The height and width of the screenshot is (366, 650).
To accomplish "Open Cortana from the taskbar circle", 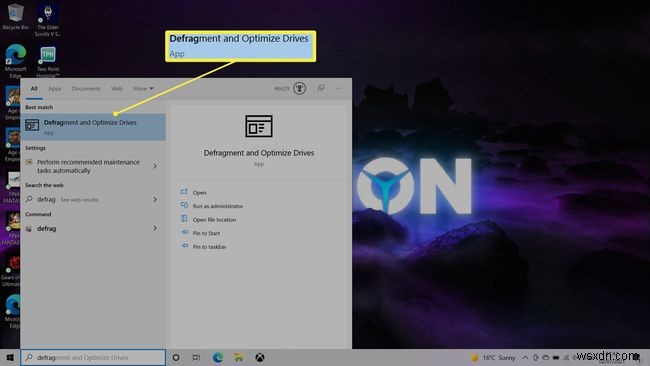I will pyautogui.click(x=176, y=357).
